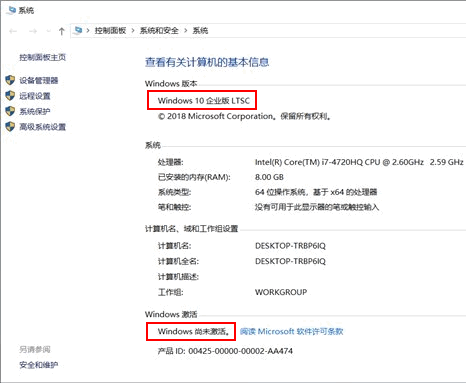Select © 2018 Microsoft Corporation copyright text
Screen dimensions: 466x383
click(245, 116)
